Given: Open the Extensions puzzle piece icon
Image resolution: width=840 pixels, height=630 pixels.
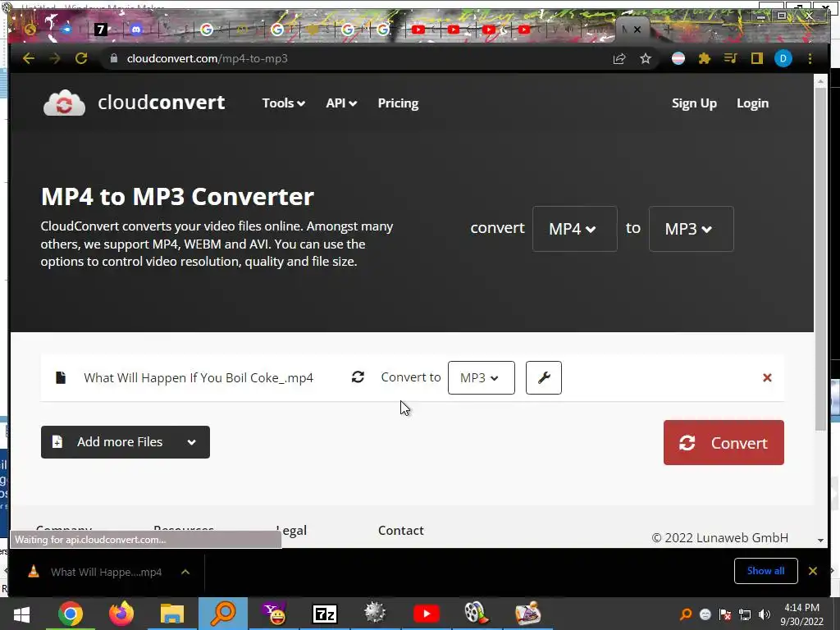Looking at the screenshot, I should coord(705,58).
